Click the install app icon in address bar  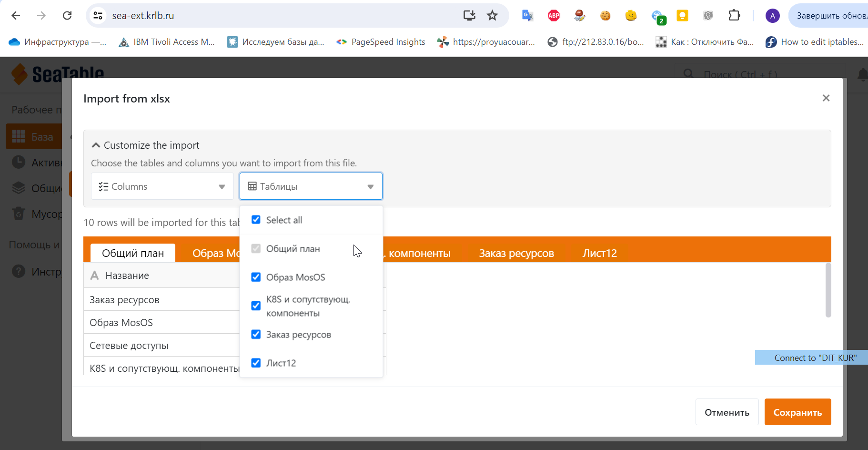point(469,16)
